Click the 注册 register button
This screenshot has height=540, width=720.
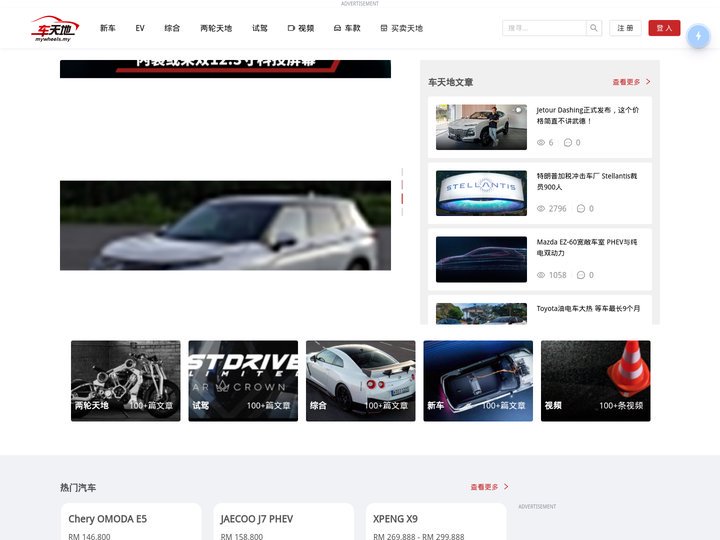pyautogui.click(x=625, y=28)
